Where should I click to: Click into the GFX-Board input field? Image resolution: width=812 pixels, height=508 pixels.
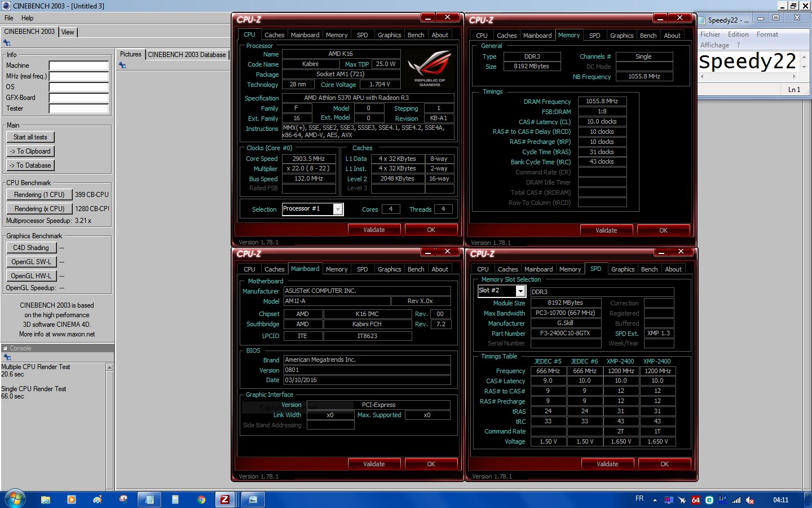(78, 98)
